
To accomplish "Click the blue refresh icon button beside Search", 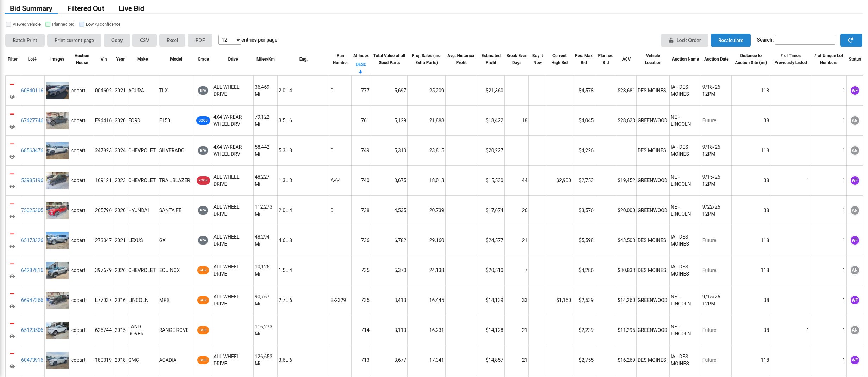I will 851,40.
